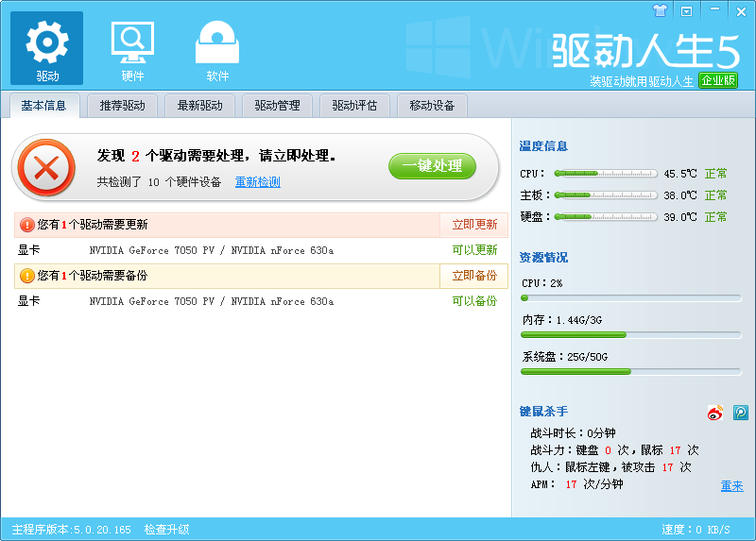Click the 内存 usage progress bar

point(630,335)
